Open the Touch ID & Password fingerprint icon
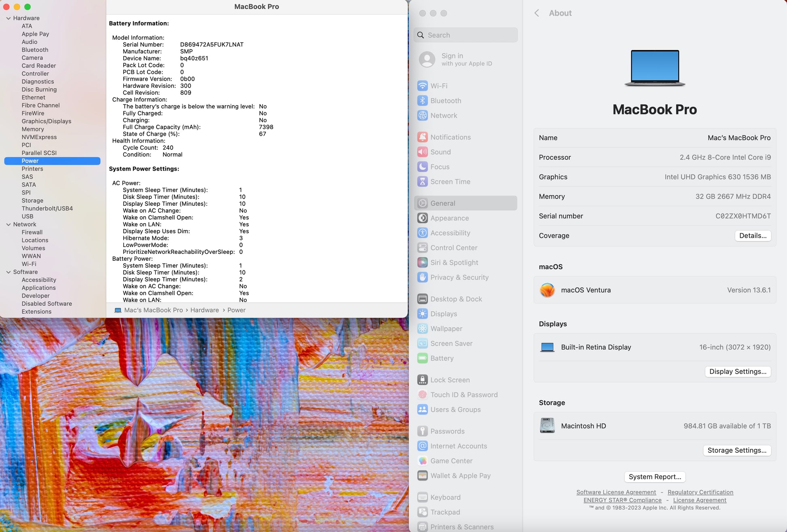 (x=422, y=395)
